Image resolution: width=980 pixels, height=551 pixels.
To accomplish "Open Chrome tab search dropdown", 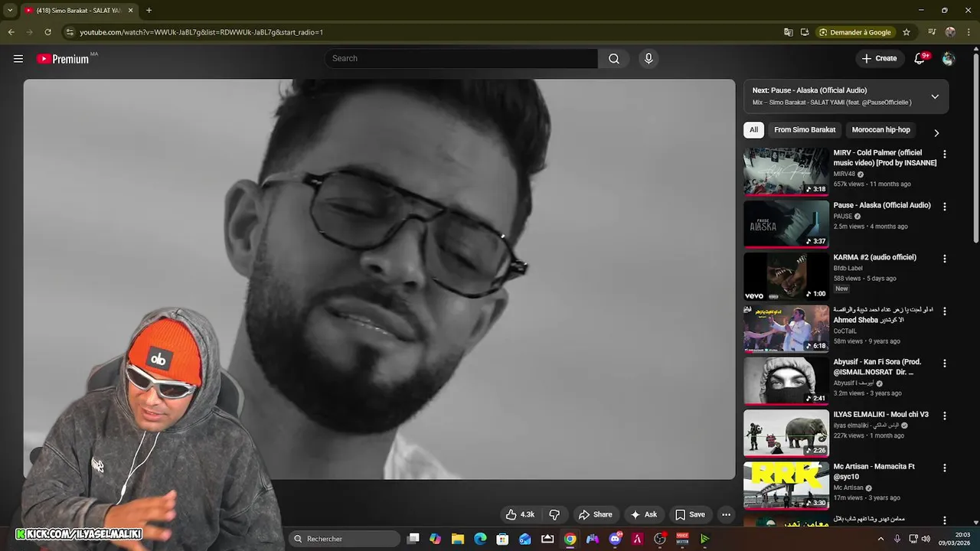I will coord(10,11).
